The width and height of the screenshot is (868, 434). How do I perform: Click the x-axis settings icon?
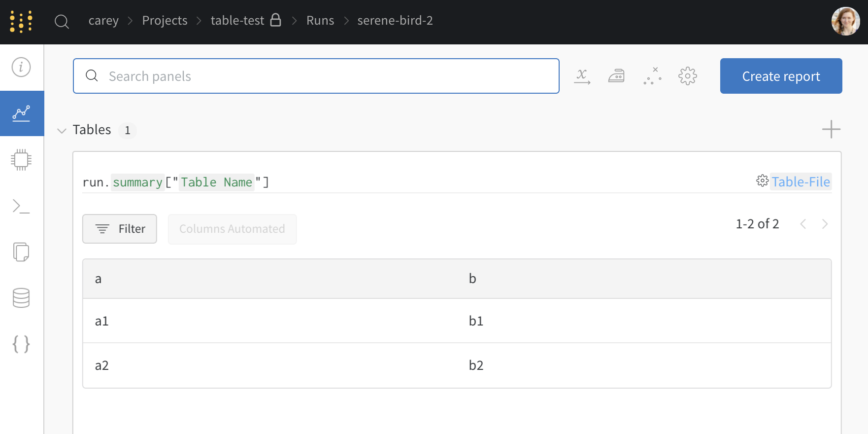[x=582, y=76]
